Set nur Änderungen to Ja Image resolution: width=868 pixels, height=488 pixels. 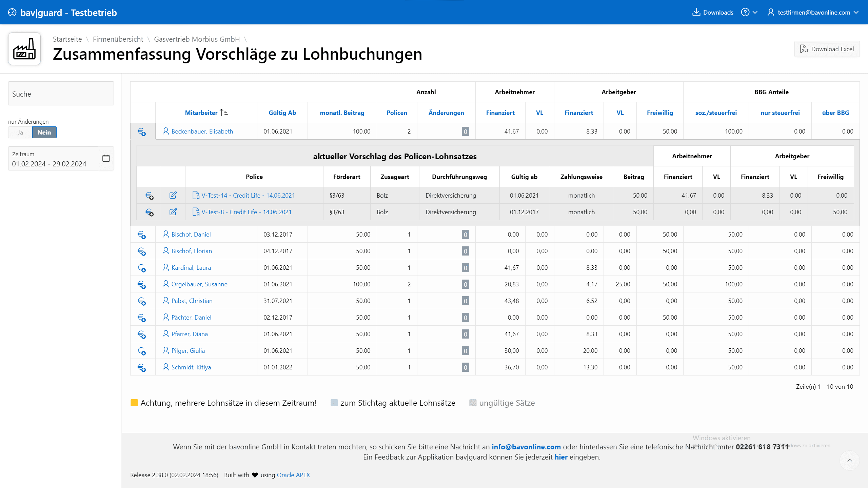pos(20,133)
